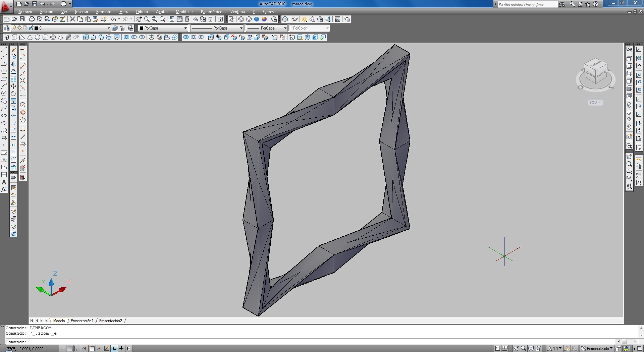This screenshot has width=644, height=352.
Task: Open the Archivo menu
Action: point(25,12)
